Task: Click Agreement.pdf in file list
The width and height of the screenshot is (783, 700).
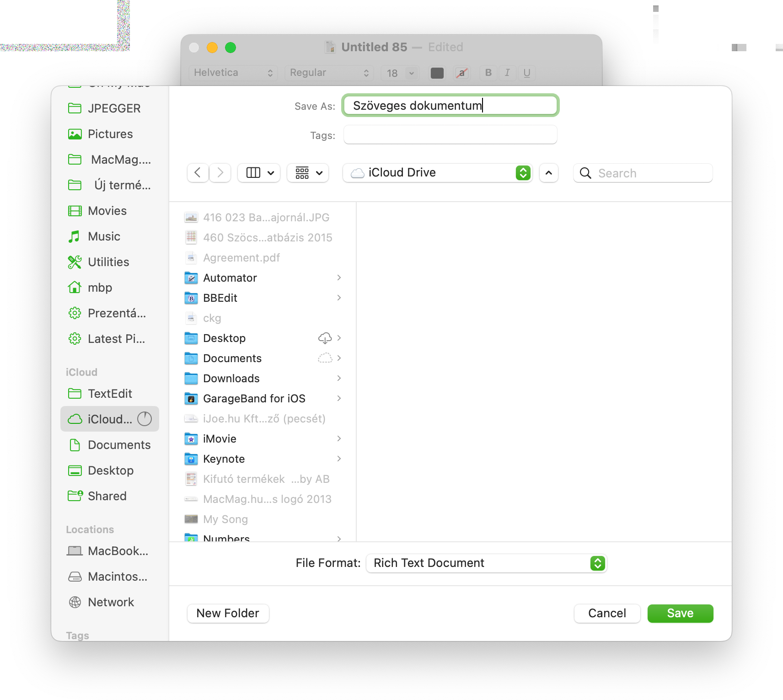Action: (263, 258)
